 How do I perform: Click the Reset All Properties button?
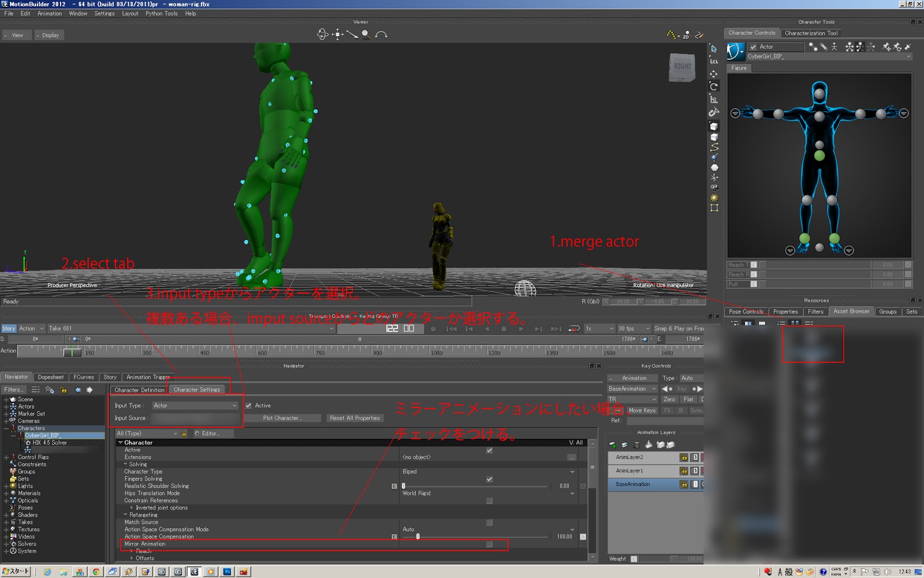[355, 417]
